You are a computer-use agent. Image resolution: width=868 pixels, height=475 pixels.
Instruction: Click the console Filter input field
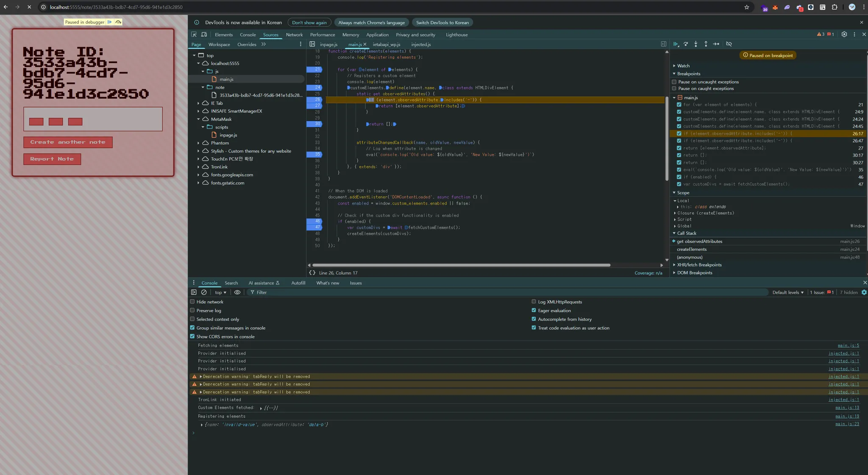pos(297,292)
